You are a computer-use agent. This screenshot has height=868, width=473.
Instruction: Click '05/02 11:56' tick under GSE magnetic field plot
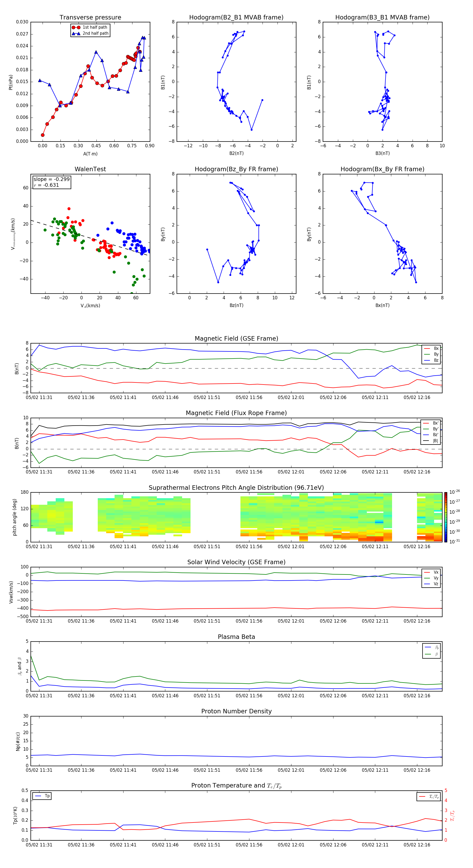pyautogui.click(x=249, y=398)
